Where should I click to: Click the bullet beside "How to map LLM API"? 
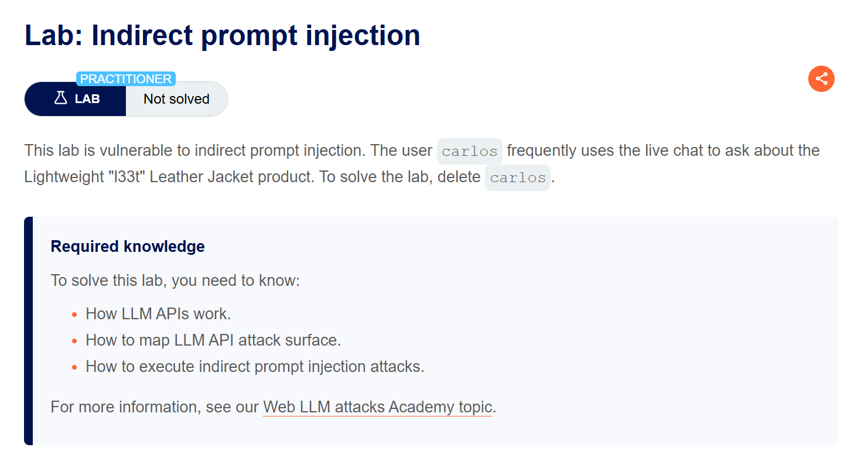[74, 340]
